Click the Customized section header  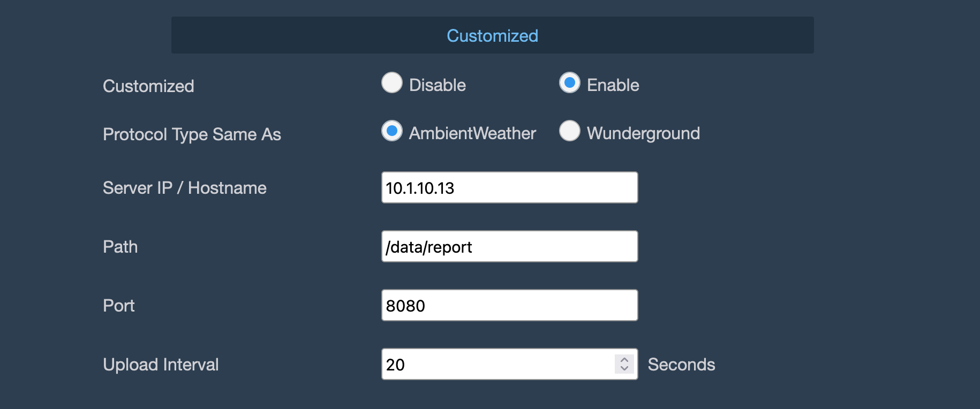tap(491, 35)
